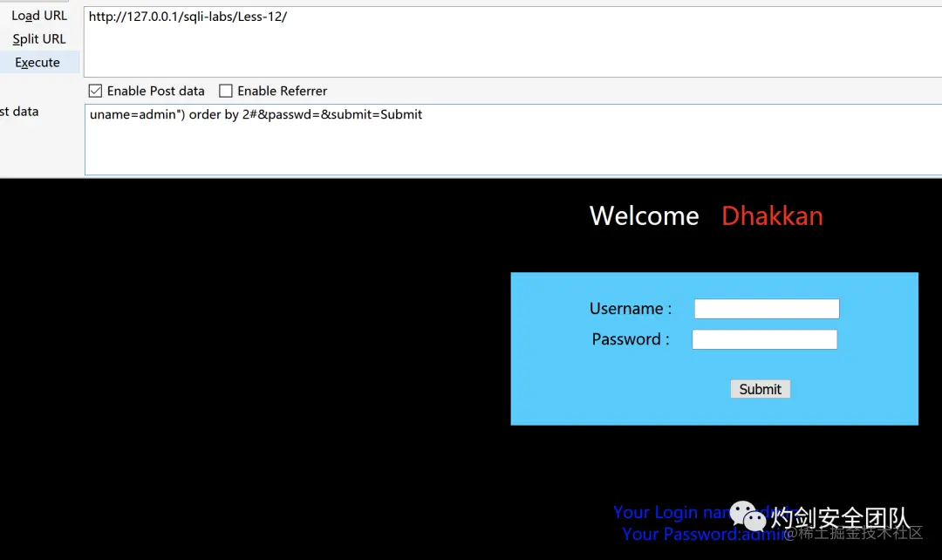The width and height of the screenshot is (942, 560).
Task: Click the 'Welcome' heading text
Action: (x=644, y=215)
